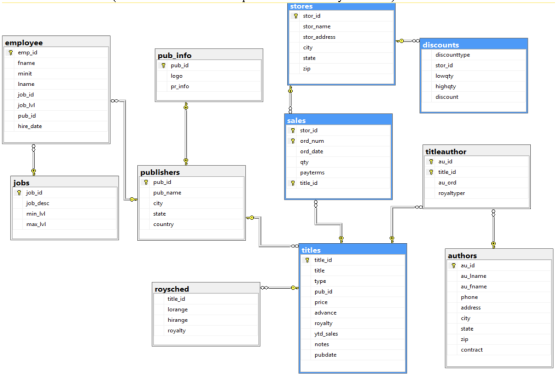Click the primary key icon beside emp_id
Screen dimensions: 560x376
point(11,52)
